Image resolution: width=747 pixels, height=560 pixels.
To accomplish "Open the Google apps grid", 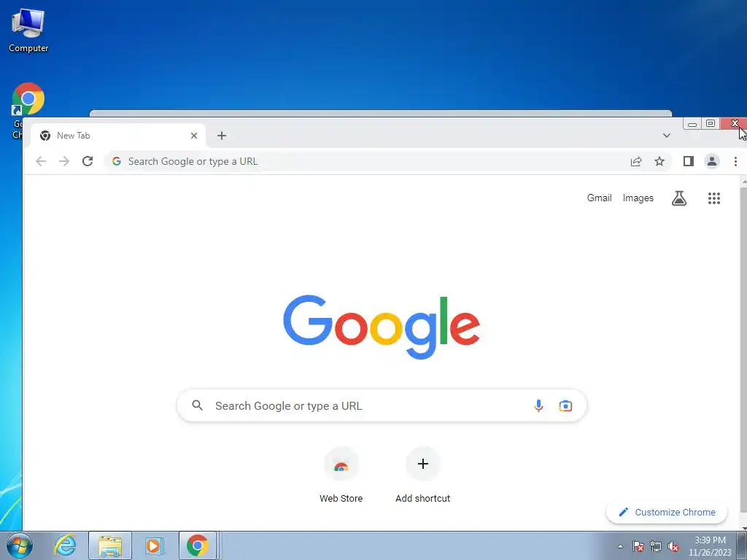I will click(x=713, y=198).
